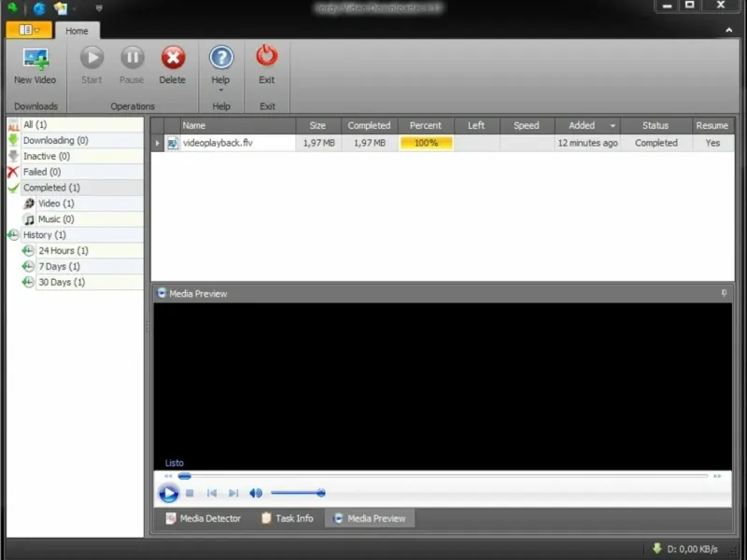The height and width of the screenshot is (560, 747).
Task: Show 24 Hours (1) history
Action: pyautogui.click(x=82, y=250)
